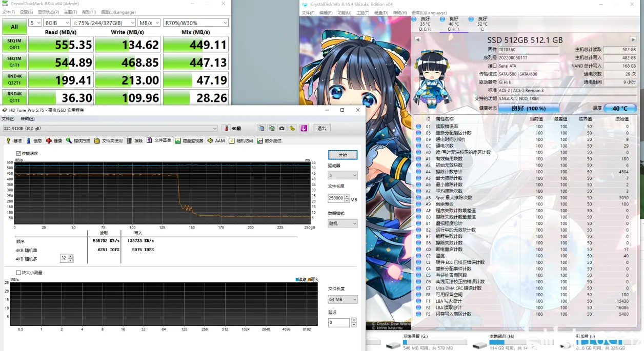
Task: Click the camera save-screenshot icon in HD Tune
Action: 282,128
